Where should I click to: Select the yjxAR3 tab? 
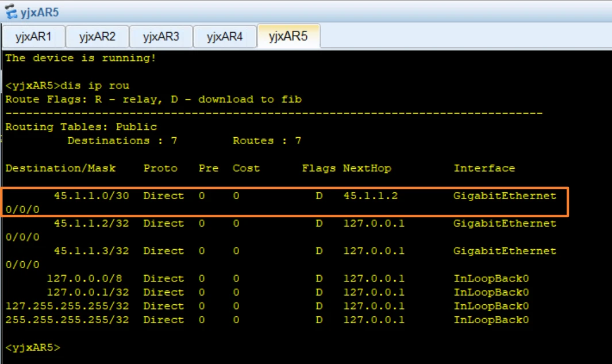(161, 37)
